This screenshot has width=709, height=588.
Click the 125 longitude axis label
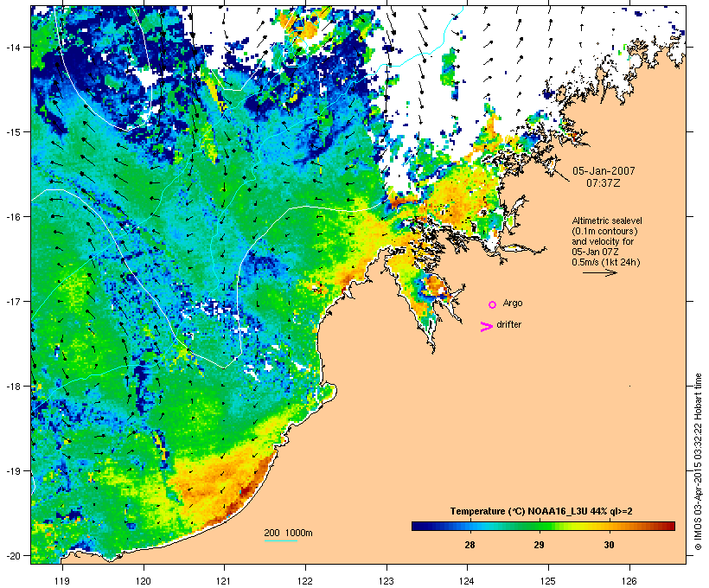[x=548, y=581]
